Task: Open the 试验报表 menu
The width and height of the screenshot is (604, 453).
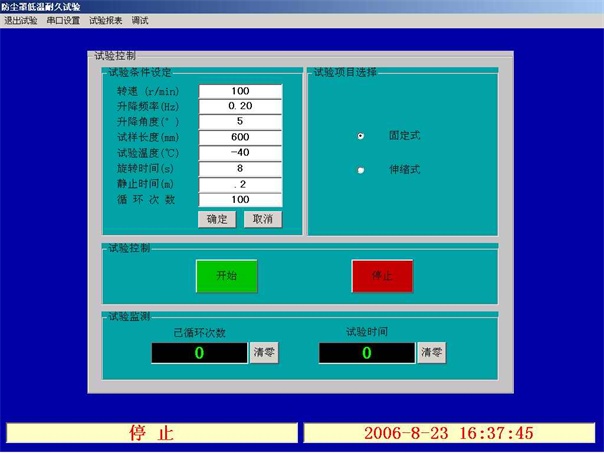Action: point(105,20)
